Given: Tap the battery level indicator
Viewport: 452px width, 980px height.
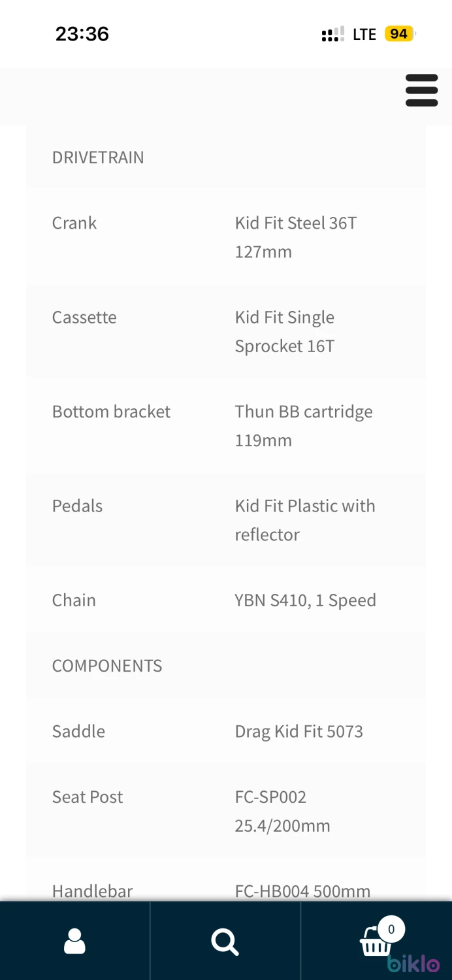Looking at the screenshot, I should [400, 33].
